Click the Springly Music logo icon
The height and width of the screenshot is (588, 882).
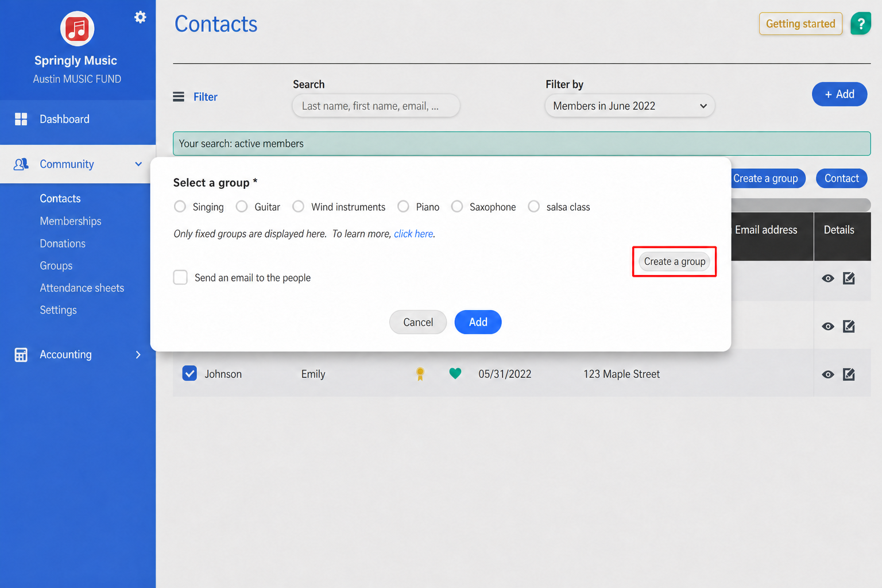coord(77,29)
